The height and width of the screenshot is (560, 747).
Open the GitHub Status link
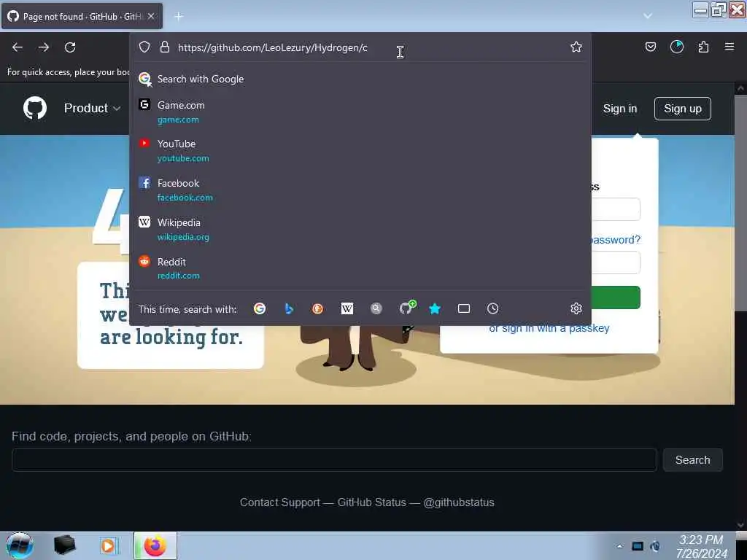tap(371, 502)
